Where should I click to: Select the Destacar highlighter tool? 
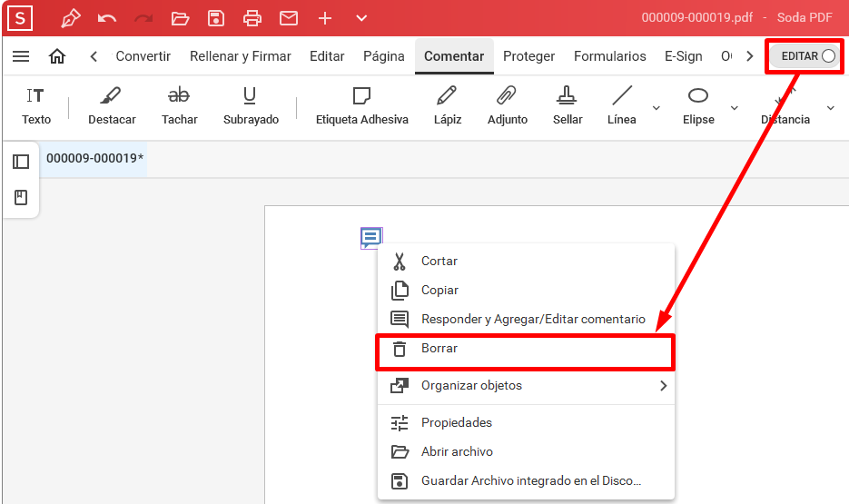112,106
